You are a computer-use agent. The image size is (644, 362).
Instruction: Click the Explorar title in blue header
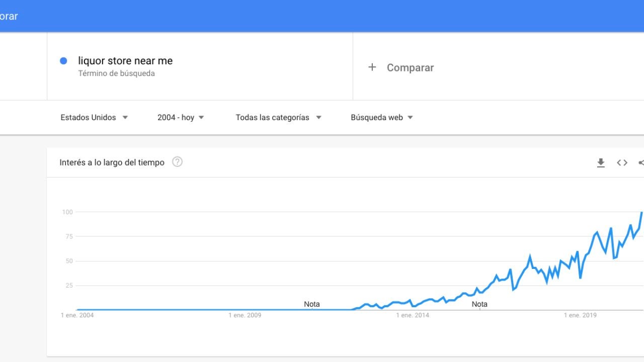coord(9,16)
